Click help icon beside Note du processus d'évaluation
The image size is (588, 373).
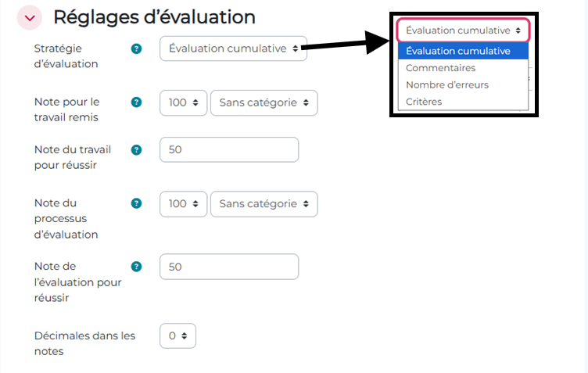click(137, 203)
